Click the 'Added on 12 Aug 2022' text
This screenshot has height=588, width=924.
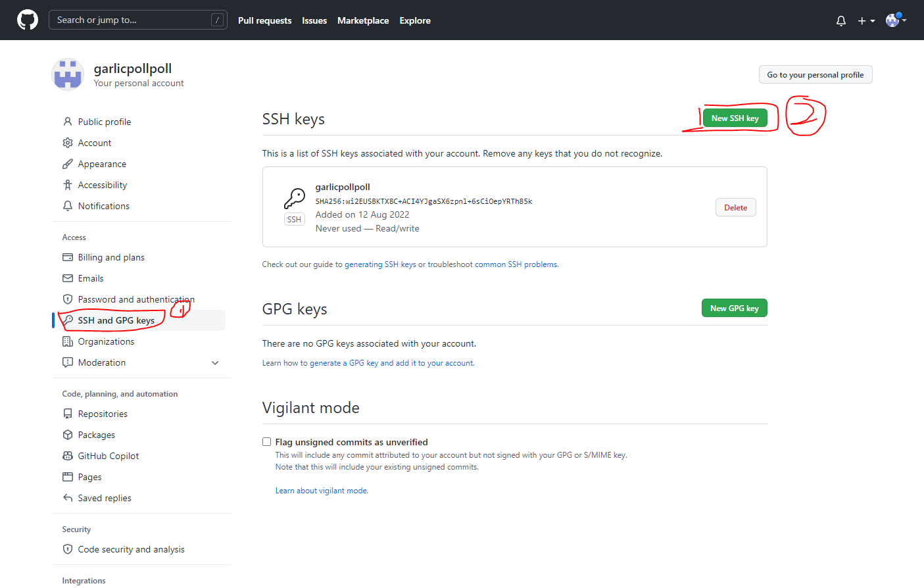click(362, 214)
